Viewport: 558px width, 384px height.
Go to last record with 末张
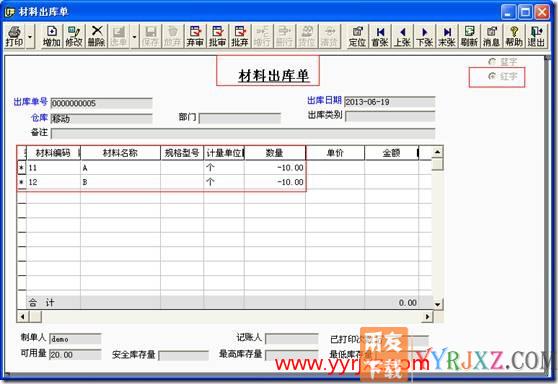click(x=447, y=36)
